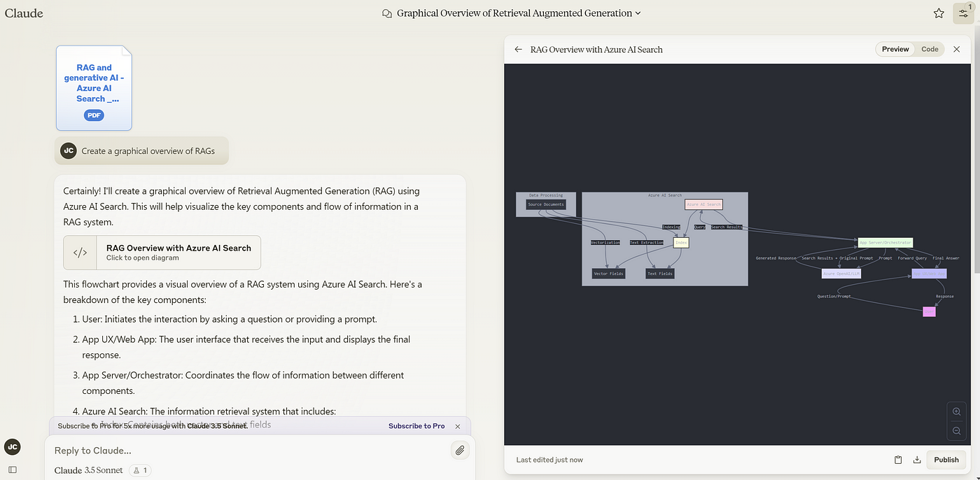Zoom out of the diagram

point(957,431)
